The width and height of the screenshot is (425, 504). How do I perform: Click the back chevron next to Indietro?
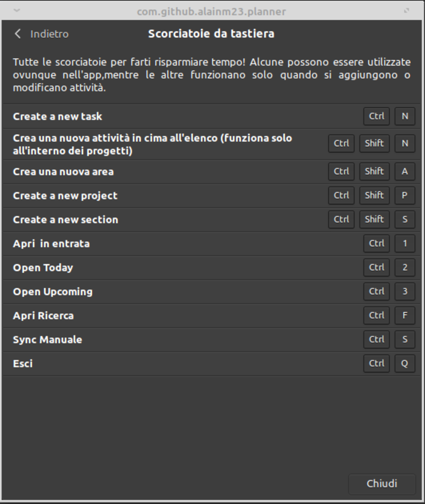[17, 34]
